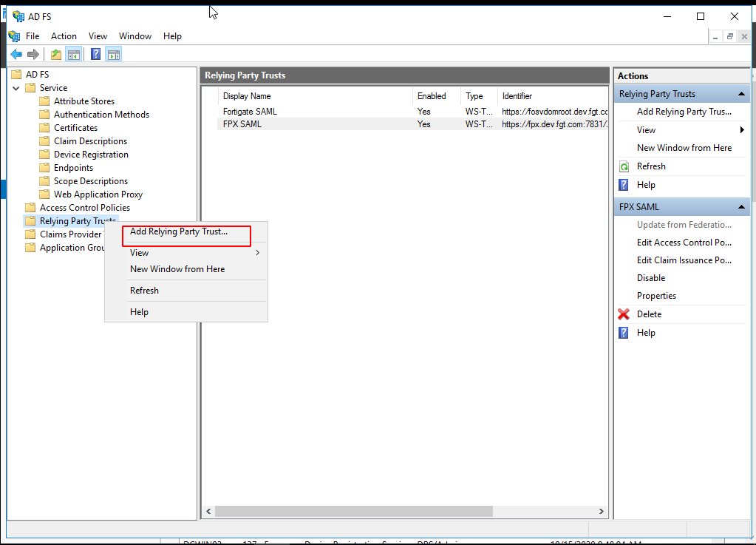The height and width of the screenshot is (545, 756).
Task: Expand the View submenu arrow in Actions pane
Action: tap(742, 129)
